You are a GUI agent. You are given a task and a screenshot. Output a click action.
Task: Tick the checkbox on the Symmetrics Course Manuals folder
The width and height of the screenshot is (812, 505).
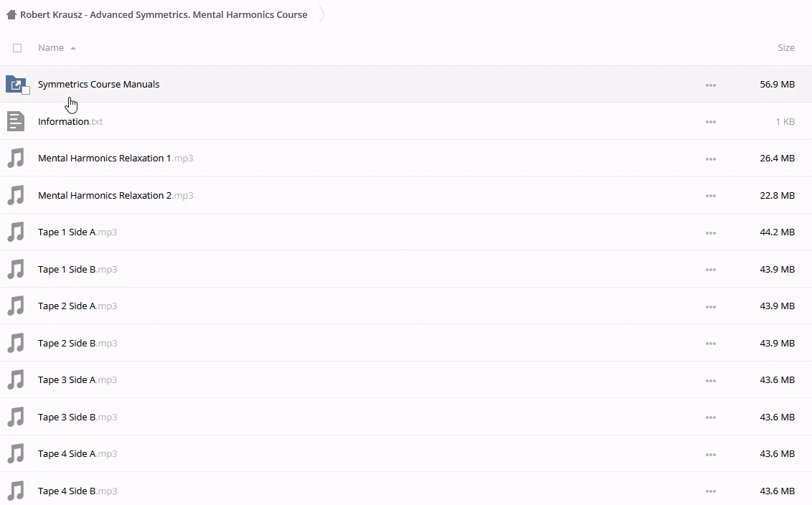pos(26,90)
